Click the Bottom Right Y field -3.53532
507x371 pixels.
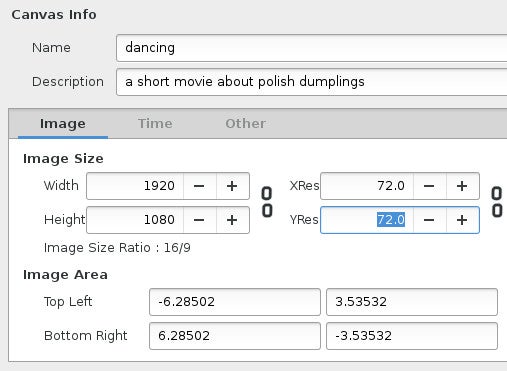tap(412, 336)
